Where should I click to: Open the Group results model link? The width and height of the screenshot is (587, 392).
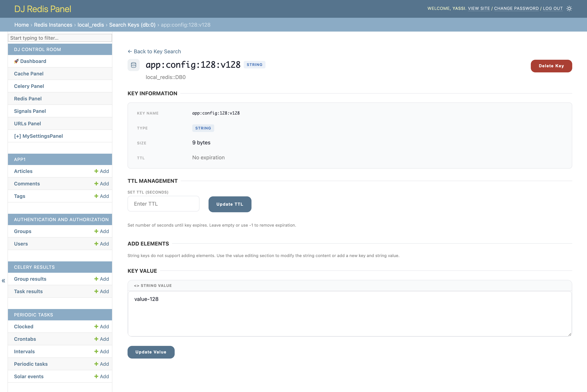point(30,279)
